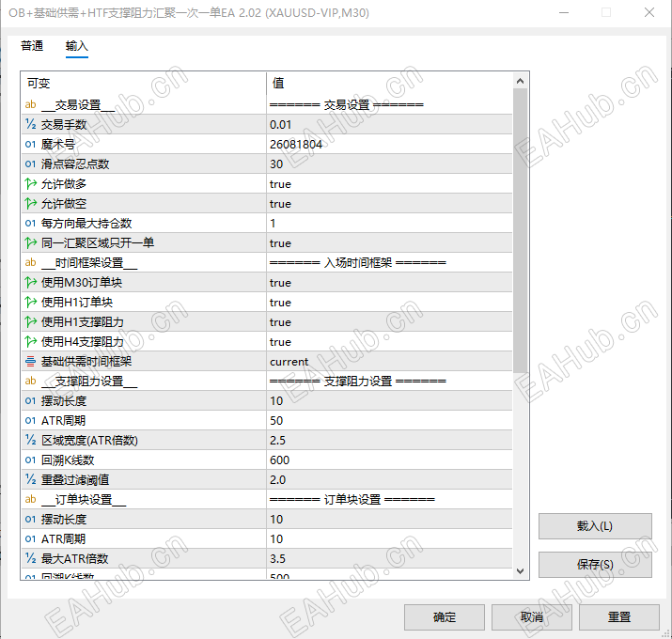Click the ½ icon beside 交易手数
This screenshot has height=639, width=672.
click(x=30, y=124)
